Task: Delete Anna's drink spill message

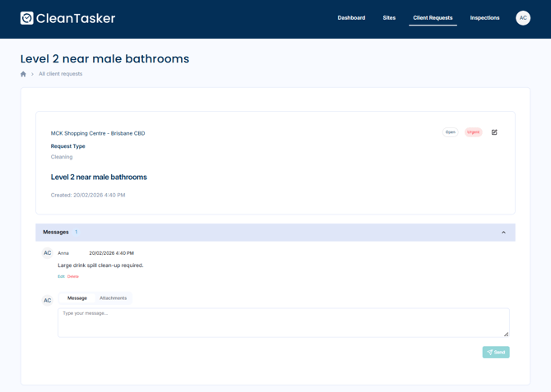Action: click(x=73, y=277)
